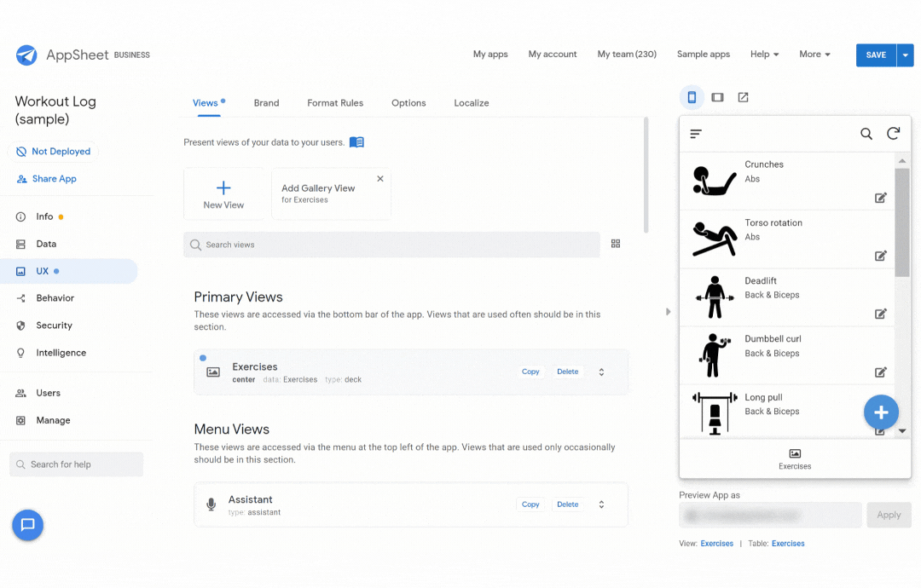
Task: Delete the Assistant view
Action: 567,504
